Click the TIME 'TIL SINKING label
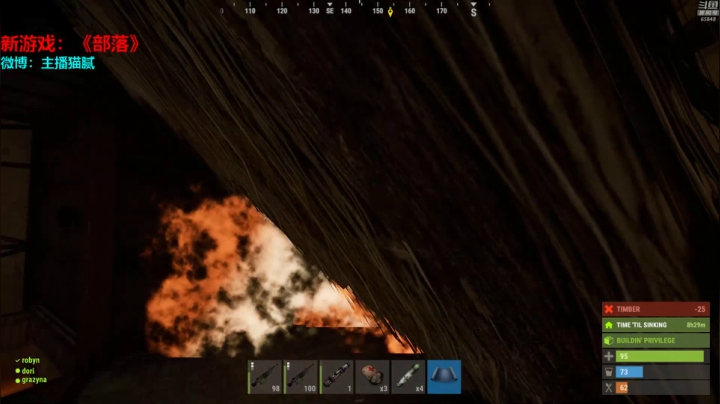Image resolution: width=720 pixels, height=404 pixels. pyautogui.click(x=641, y=325)
